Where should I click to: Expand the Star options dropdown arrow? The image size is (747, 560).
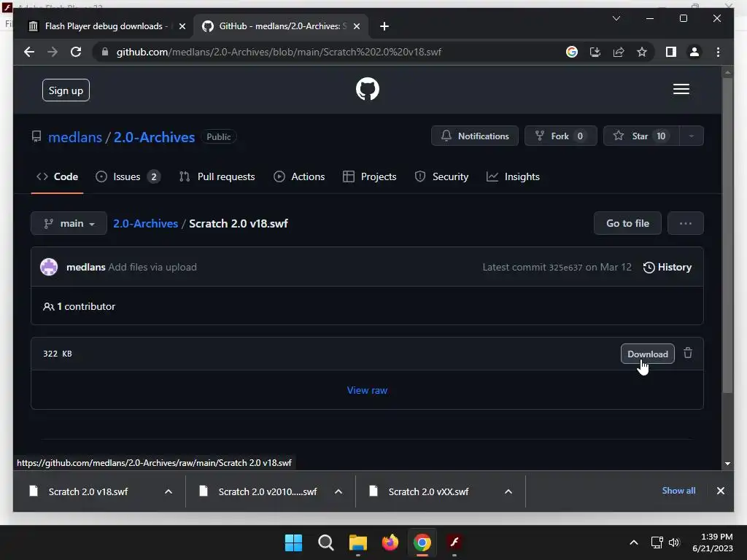(x=692, y=136)
